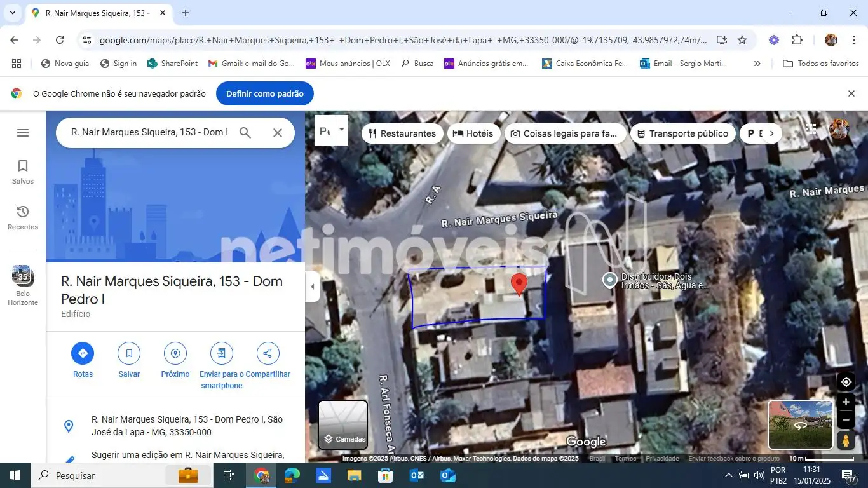The image size is (868, 488).
Task: View site information icon in address bar
Action: [x=87, y=40]
